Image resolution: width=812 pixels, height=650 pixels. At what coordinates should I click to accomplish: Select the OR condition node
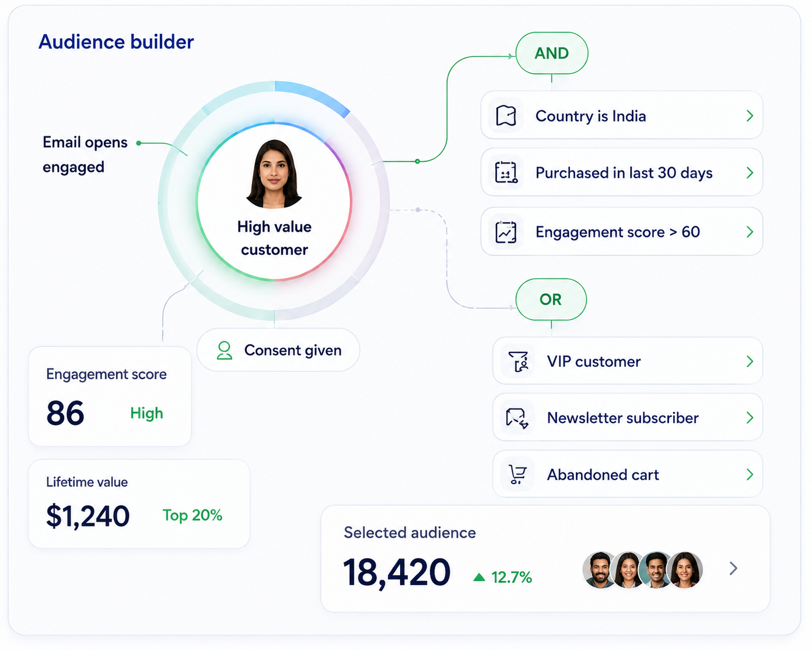(x=551, y=300)
